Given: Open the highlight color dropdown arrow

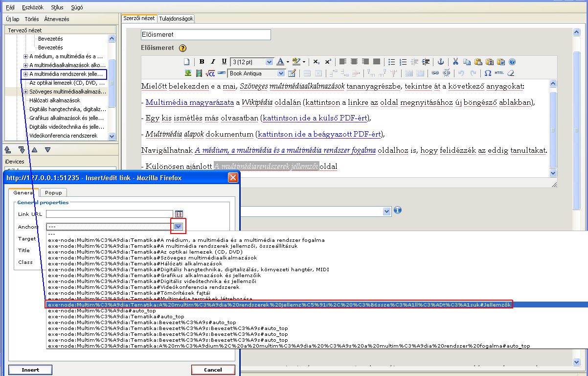Looking at the screenshot, I should (x=304, y=62).
